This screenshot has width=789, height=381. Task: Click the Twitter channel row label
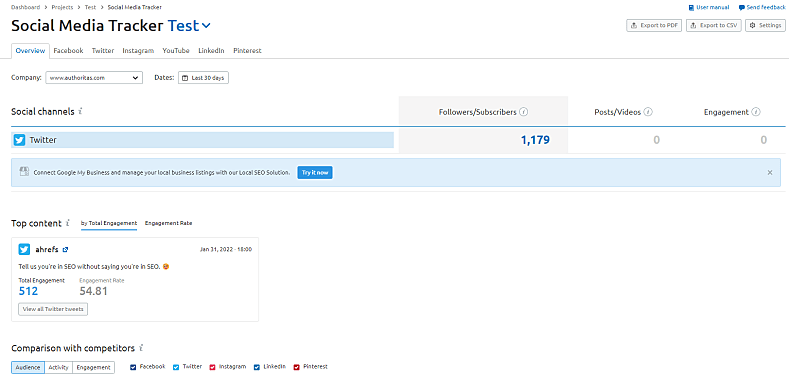click(x=43, y=140)
